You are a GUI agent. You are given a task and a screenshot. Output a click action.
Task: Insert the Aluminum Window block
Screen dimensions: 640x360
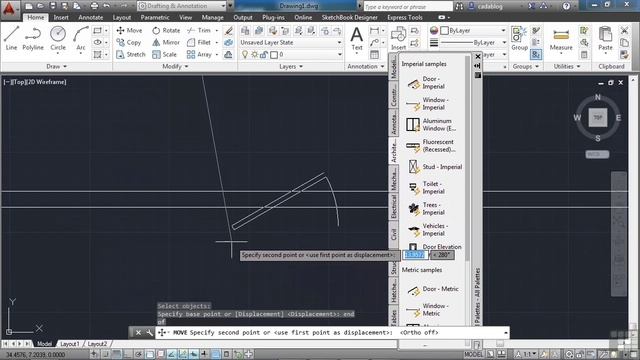(432, 124)
